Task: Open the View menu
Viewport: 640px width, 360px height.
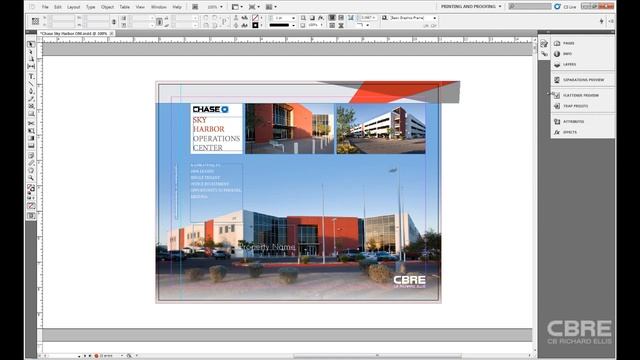Action: 140,7
